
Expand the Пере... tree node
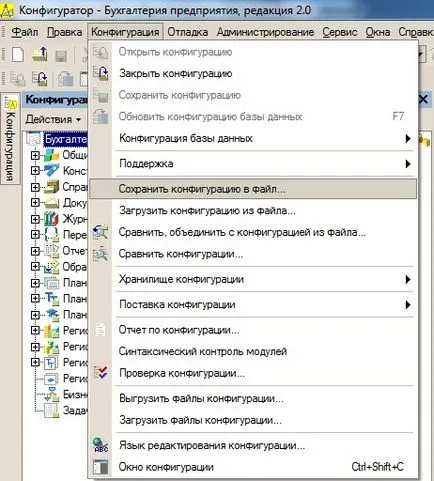(35, 234)
